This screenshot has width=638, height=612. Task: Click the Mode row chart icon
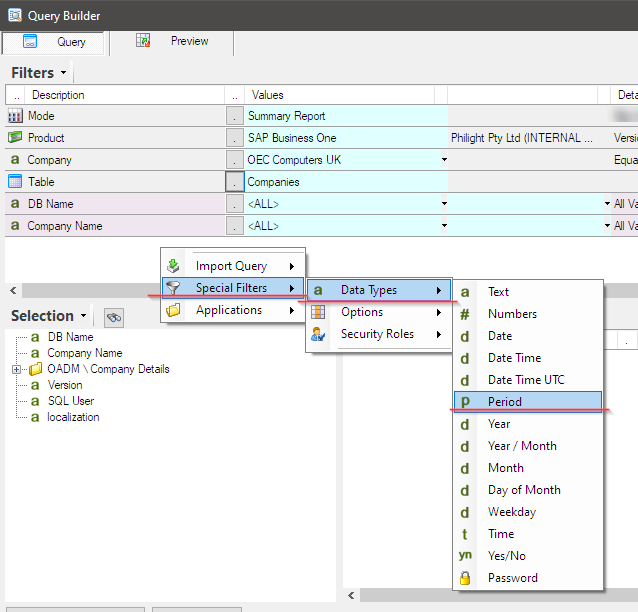(x=15, y=116)
